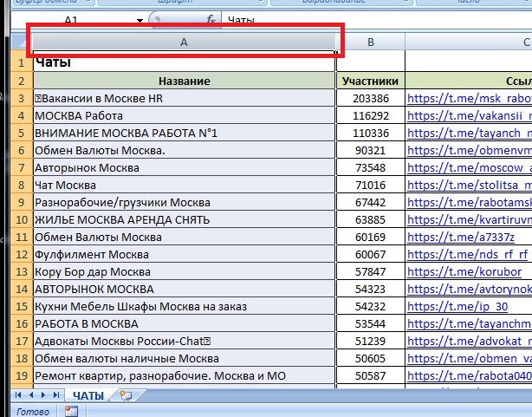
Task: Open the t.me/moscow link in row 7
Action: point(470,167)
